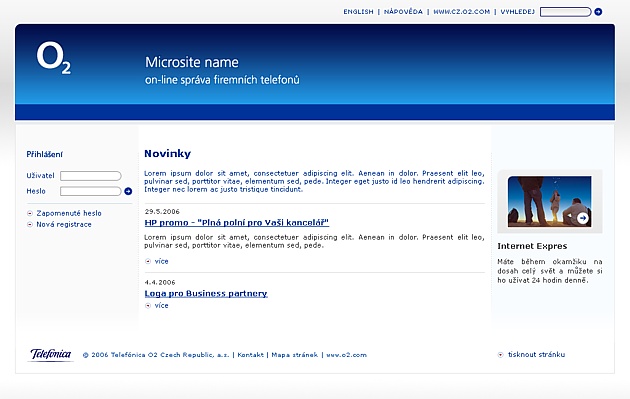
Task: Open the Kontakt footer link
Action: [250, 355]
